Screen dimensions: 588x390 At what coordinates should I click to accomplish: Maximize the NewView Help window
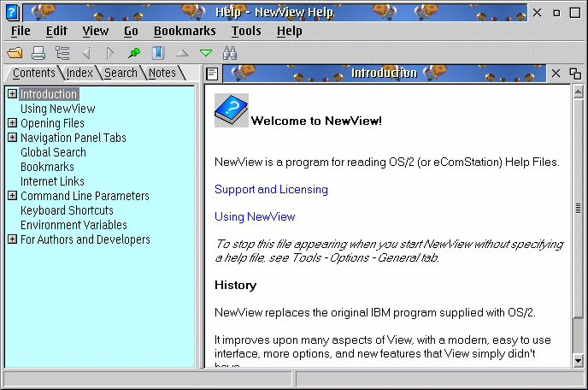coord(575,13)
